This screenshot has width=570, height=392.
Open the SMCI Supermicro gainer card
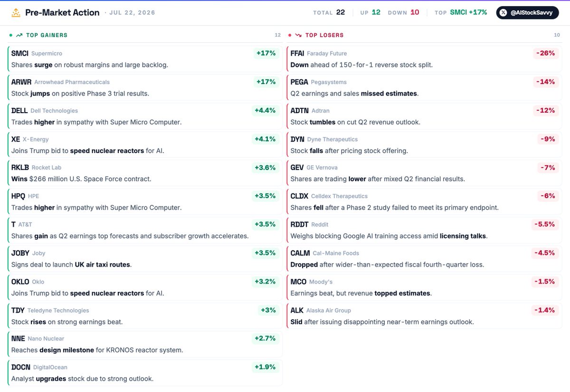click(x=145, y=59)
